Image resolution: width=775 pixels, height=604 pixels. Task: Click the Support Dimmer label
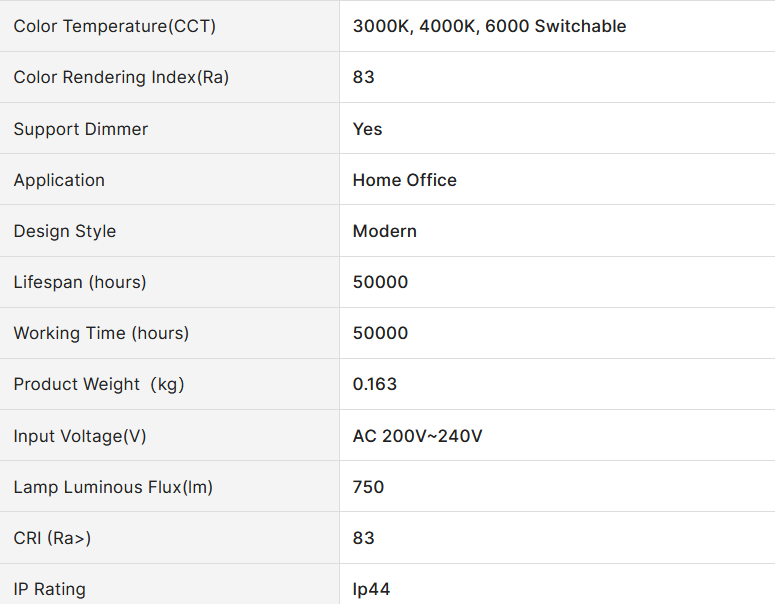(x=80, y=129)
